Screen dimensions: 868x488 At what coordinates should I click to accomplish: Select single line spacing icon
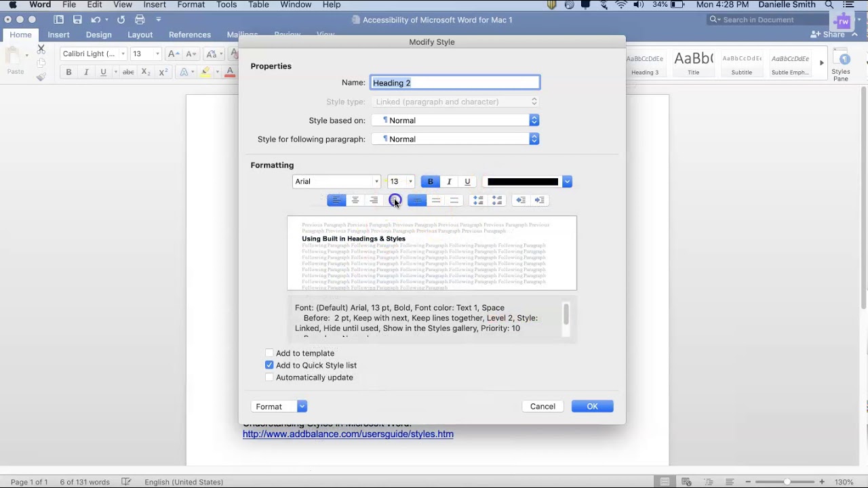point(417,200)
